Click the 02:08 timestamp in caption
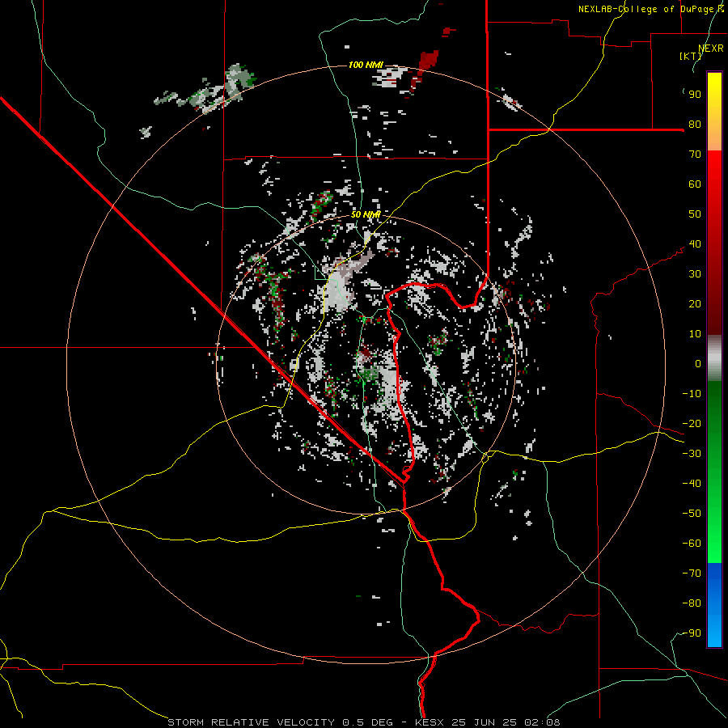The image size is (728, 728). tap(542, 722)
